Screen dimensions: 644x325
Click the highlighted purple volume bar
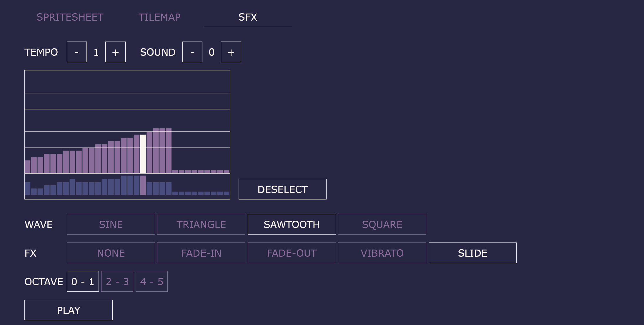[x=143, y=185]
